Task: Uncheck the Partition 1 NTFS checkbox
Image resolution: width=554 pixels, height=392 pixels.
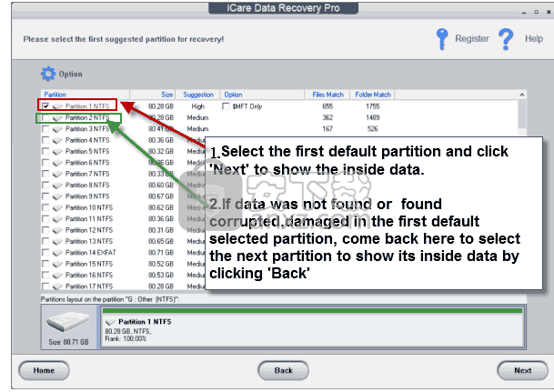Action: (45, 106)
